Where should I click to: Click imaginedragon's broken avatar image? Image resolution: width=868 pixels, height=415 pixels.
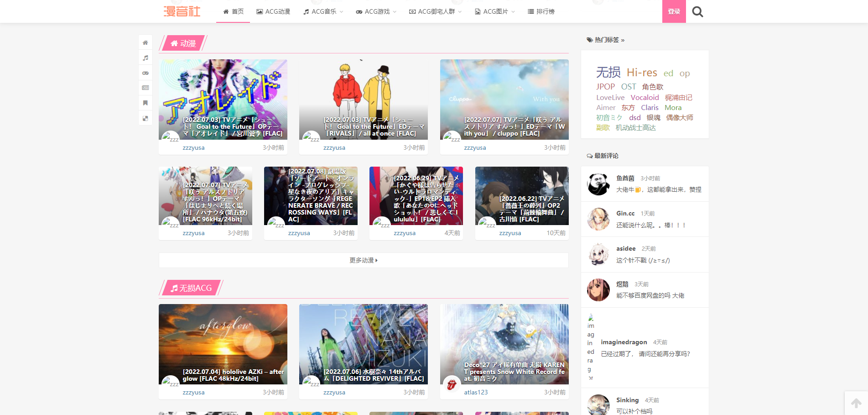click(x=591, y=347)
